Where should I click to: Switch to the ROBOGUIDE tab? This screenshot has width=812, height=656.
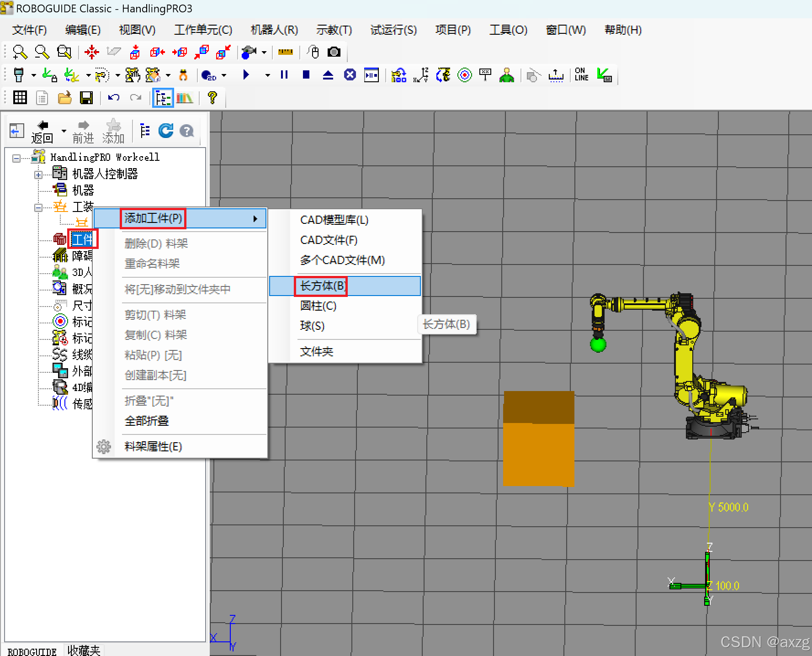32,651
